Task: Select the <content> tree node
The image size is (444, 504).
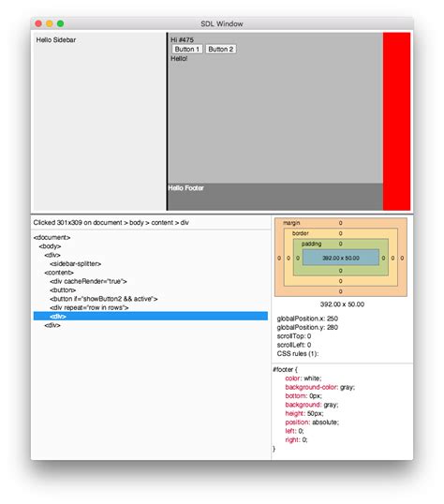Action: [x=59, y=273]
